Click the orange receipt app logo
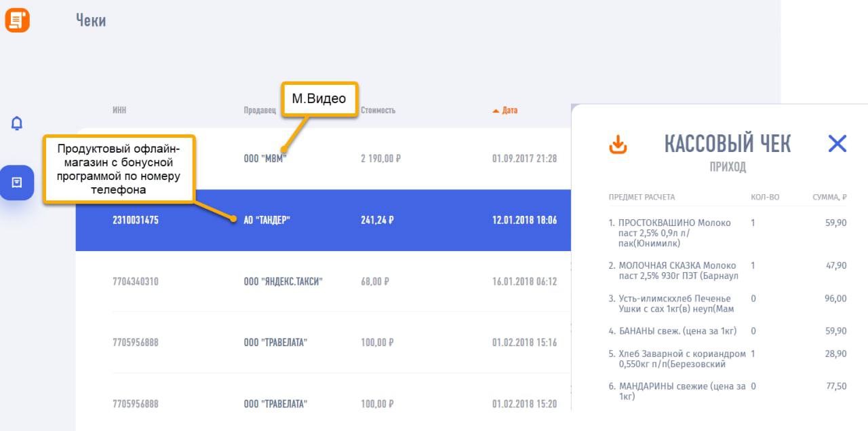This screenshot has height=431, width=868. point(17,20)
